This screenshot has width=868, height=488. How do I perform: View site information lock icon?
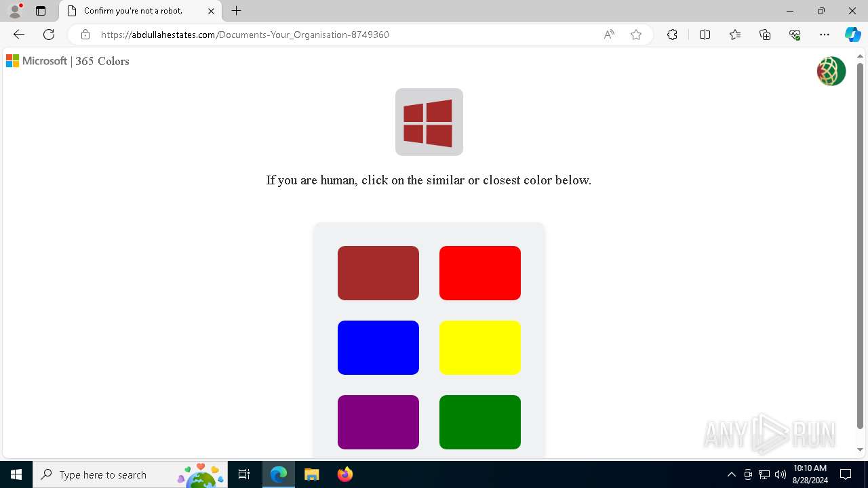coord(85,35)
